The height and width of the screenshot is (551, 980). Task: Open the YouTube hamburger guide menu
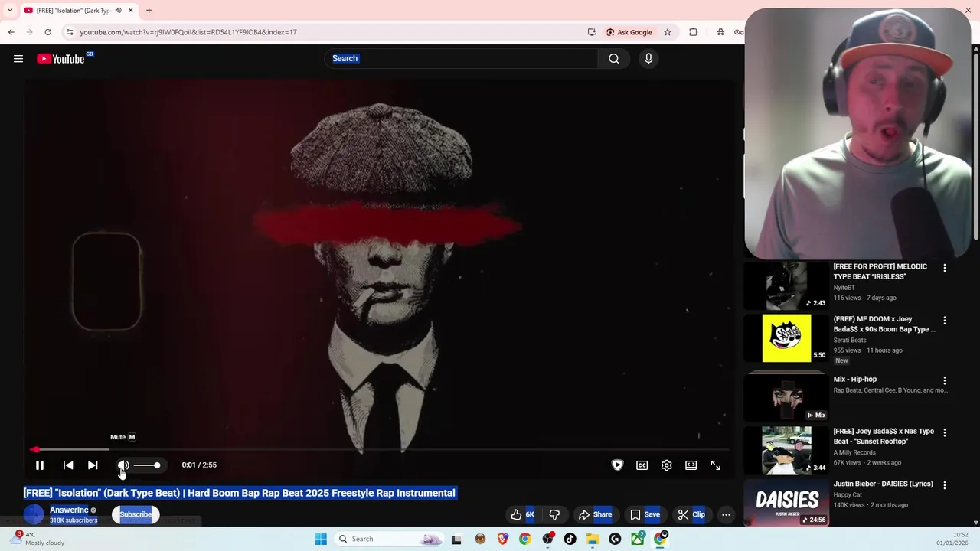[18, 59]
